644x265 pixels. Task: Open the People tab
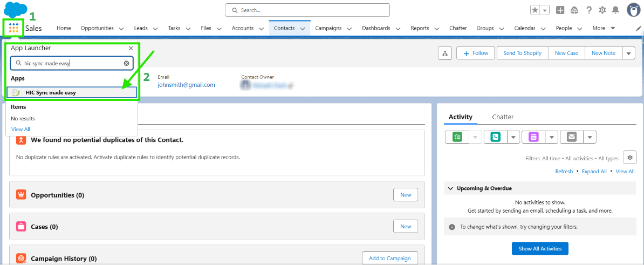coord(564,28)
